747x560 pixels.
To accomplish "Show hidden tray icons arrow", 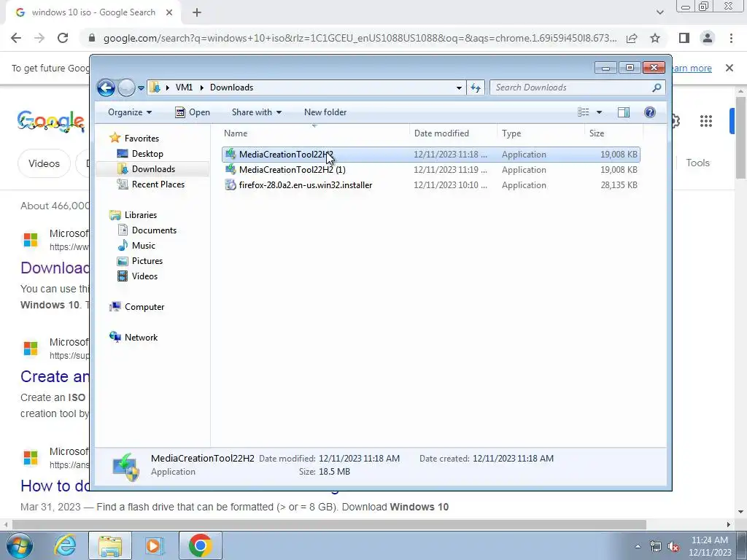I will 638,547.
